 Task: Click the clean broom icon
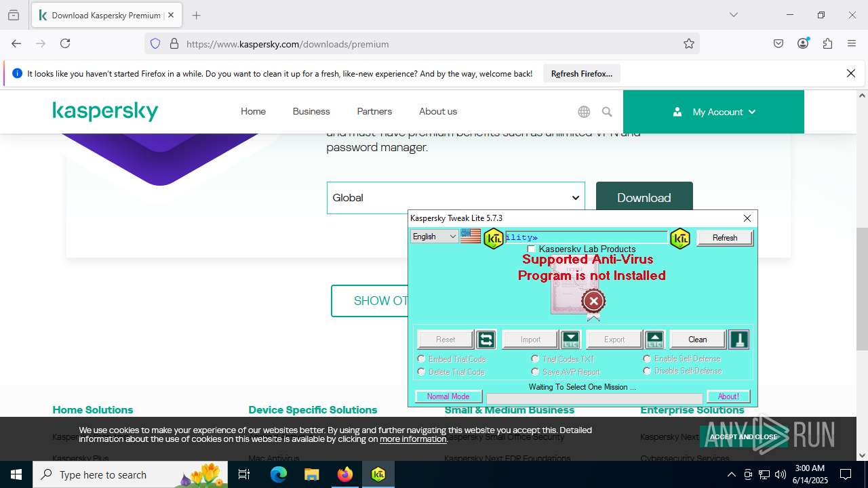click(738, 340)
